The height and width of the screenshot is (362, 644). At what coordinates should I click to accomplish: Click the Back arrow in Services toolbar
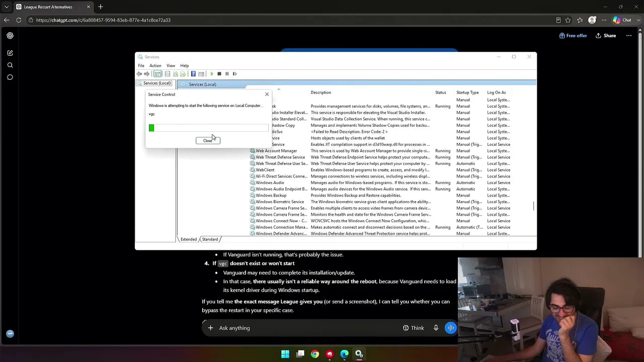pos(139,74)
